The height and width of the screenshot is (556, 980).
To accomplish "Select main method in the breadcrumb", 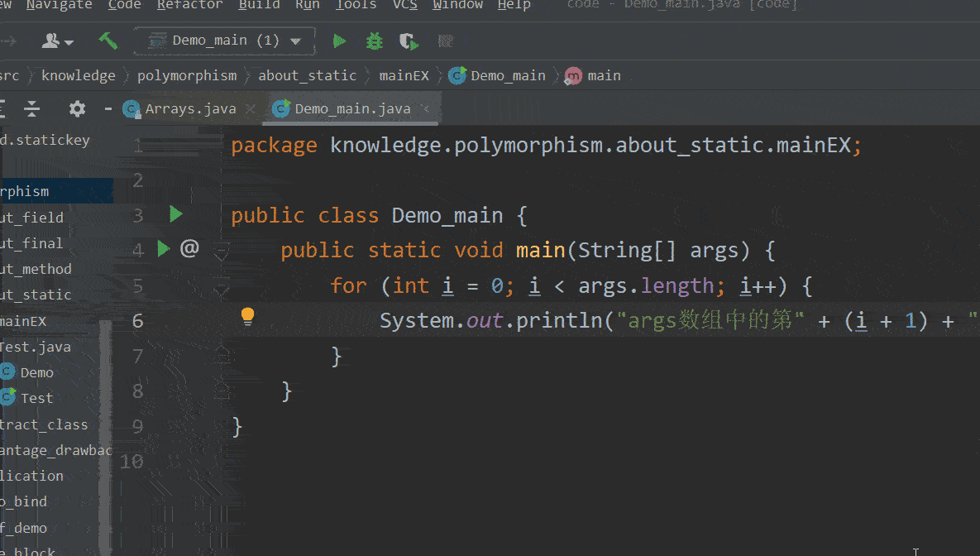I will (592, 75).
